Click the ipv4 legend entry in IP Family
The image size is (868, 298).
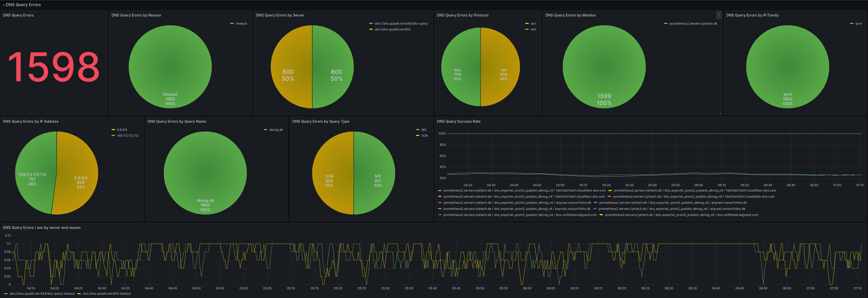click(858, 24)
